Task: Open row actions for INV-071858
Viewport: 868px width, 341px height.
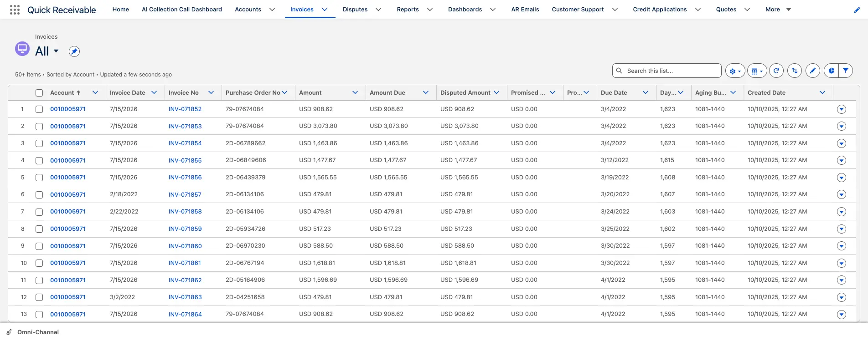Action: [842, 212]
